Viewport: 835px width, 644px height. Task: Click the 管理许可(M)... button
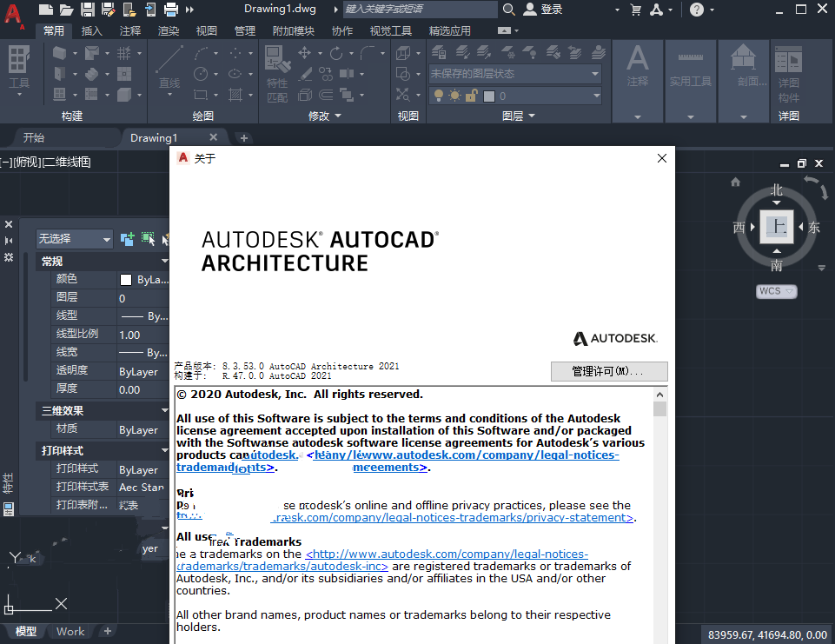pyautogui.click(x=609, y=371)
